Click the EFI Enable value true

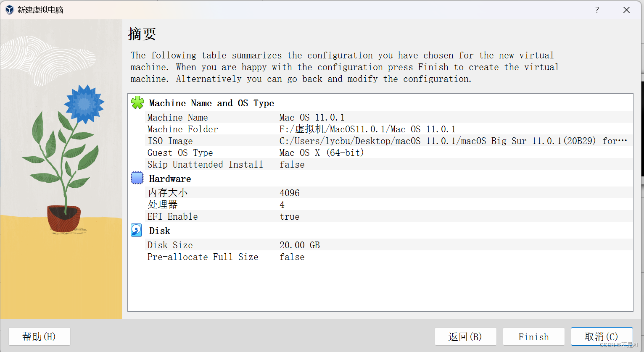tap(290, 217)
